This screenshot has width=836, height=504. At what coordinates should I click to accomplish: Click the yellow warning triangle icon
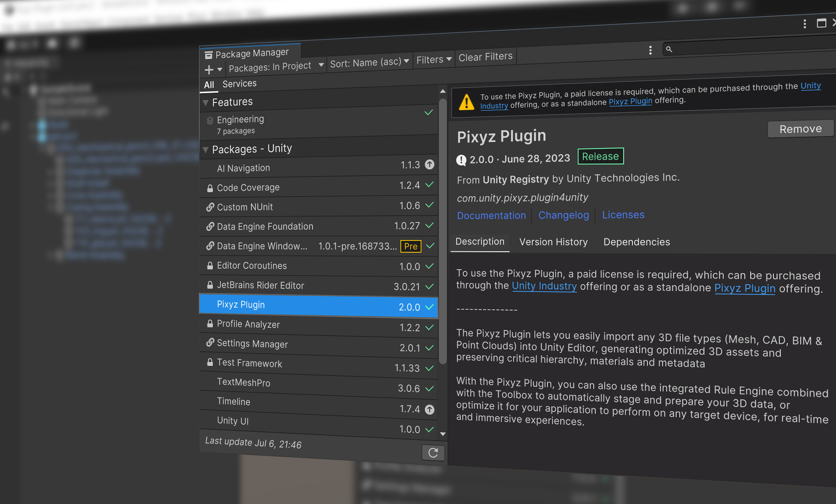[x=466, y=102]
